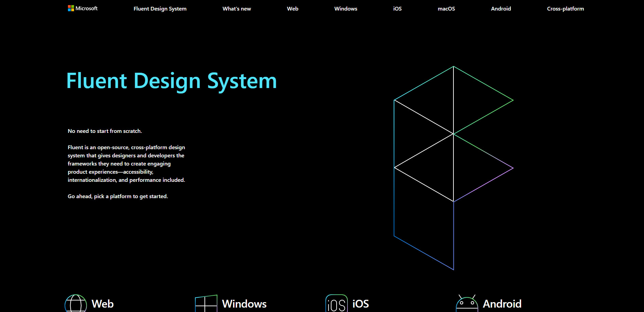Go to iOS in the top navigation

[x=397, y=9]
